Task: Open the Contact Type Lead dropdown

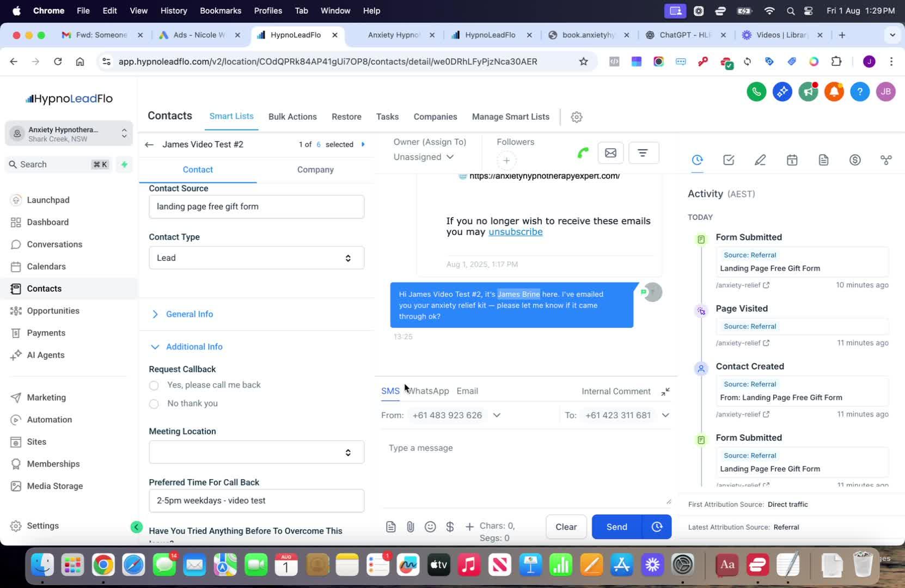Action: [x=256, y=258]
